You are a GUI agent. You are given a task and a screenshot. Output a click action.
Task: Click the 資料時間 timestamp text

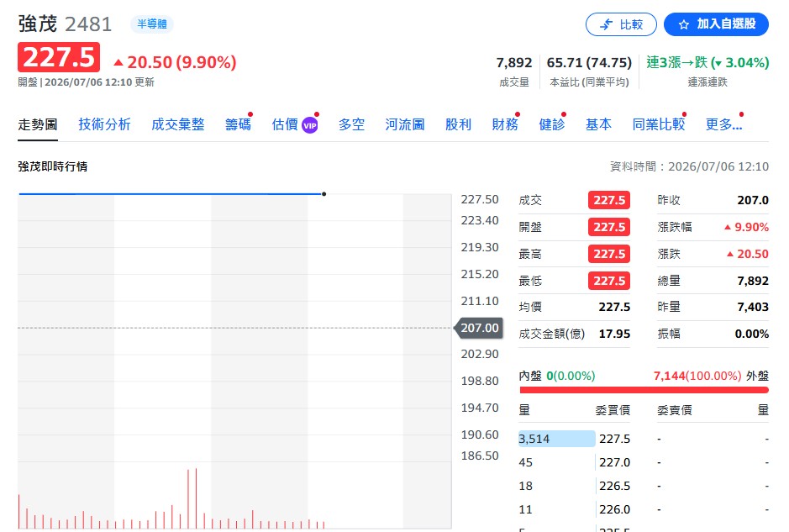tap(689, 166)
